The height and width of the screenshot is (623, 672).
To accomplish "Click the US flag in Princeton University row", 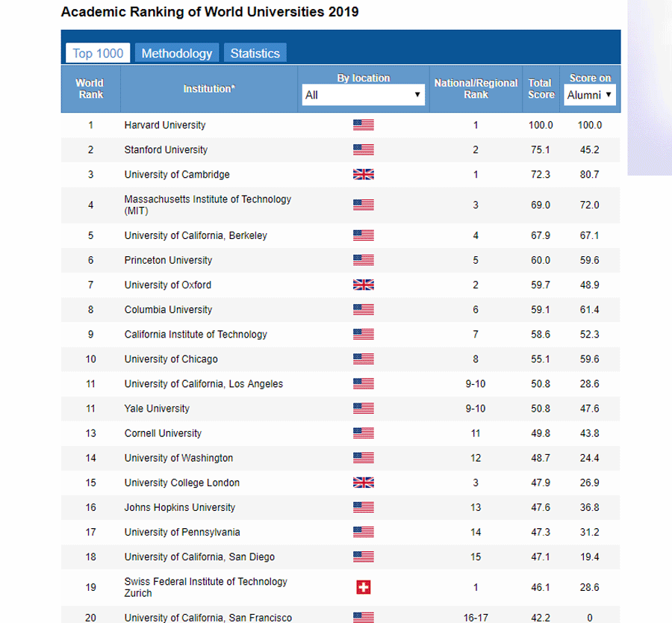I will pos(363,260).
